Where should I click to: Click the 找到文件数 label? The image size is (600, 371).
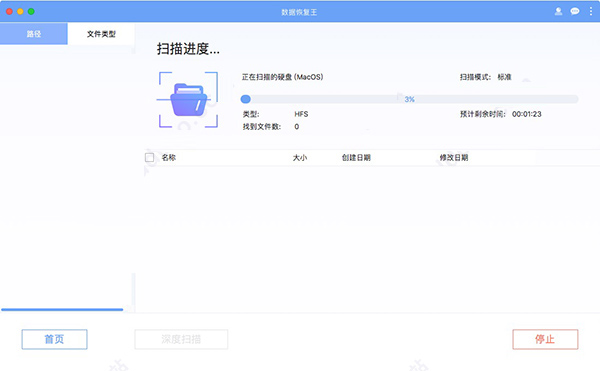coord(262,127)
